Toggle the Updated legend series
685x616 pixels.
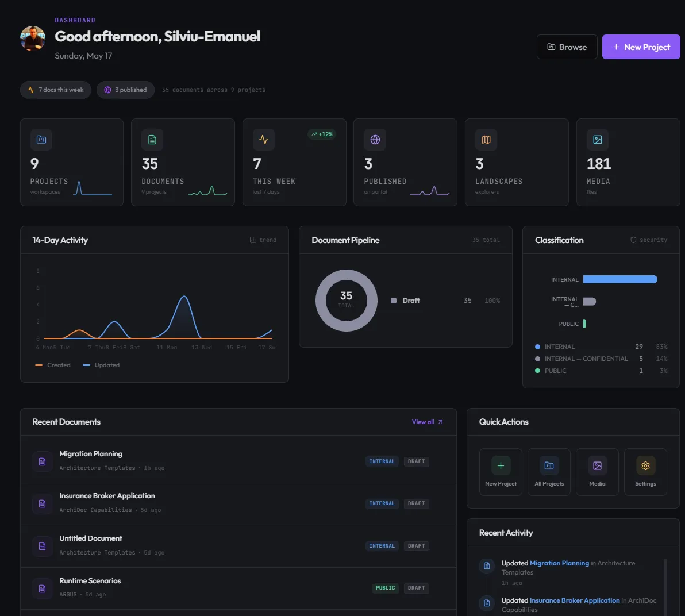(101, 365)
